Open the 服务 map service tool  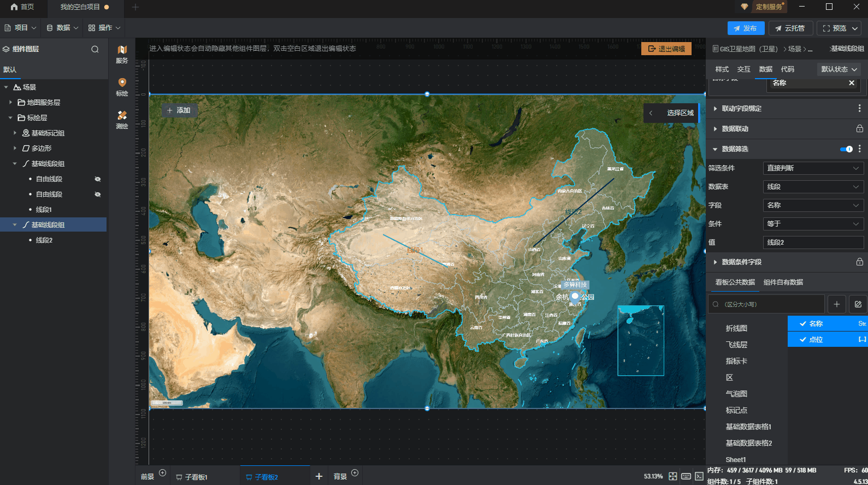coord(122,54)
